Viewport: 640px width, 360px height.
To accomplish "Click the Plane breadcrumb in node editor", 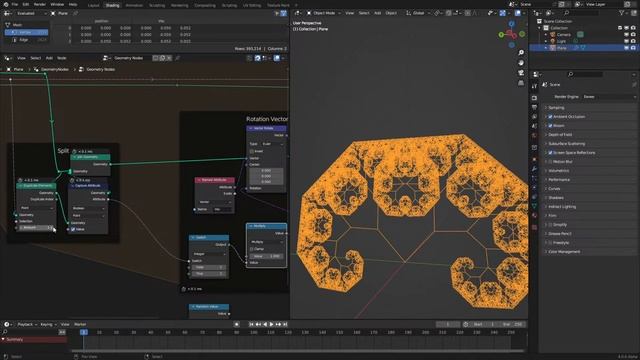I will 16,69.
